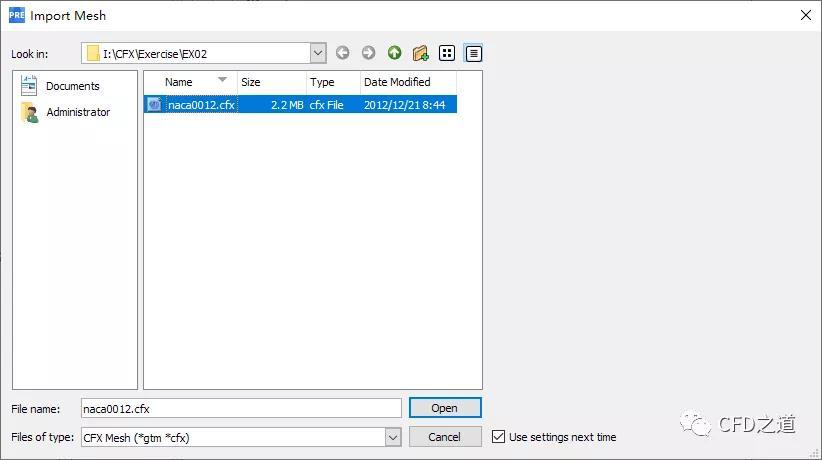Go to parent directory with green up arrow
The height and width of the screenshot is (460, 822).
tap(395, 53)
